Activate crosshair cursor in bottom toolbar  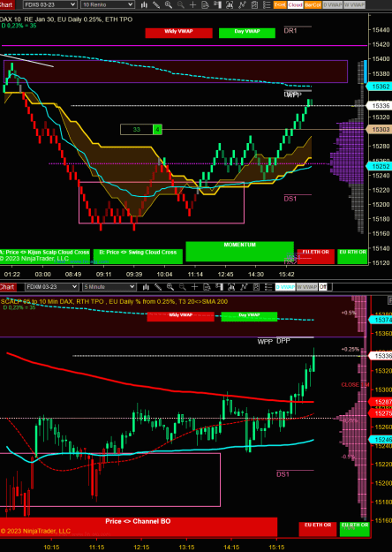pyautogui.click(x=194, y=287)
